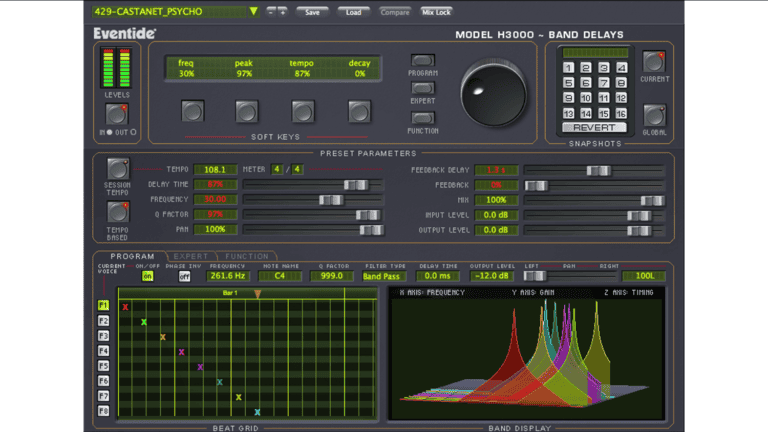Click the Delay Time slider handle
This screenshot has height=432, width=768.
(x=356, y=185)
